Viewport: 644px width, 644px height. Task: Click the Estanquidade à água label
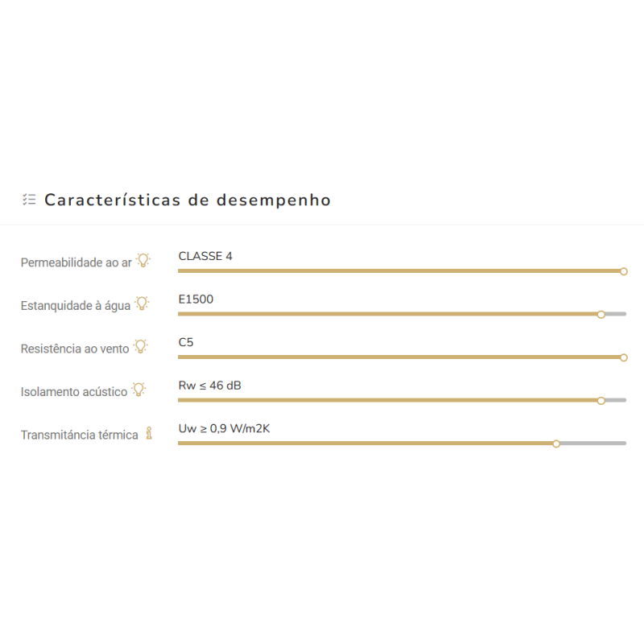76,306
